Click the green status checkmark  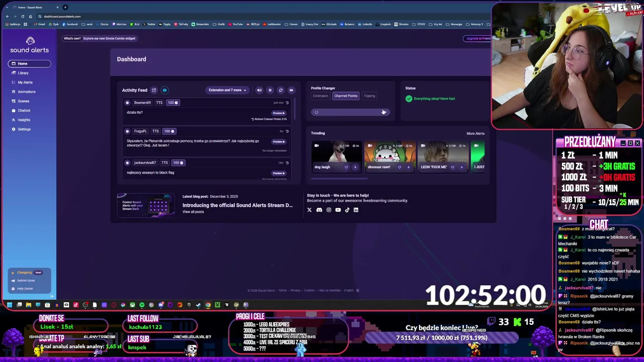pos(409,99)
